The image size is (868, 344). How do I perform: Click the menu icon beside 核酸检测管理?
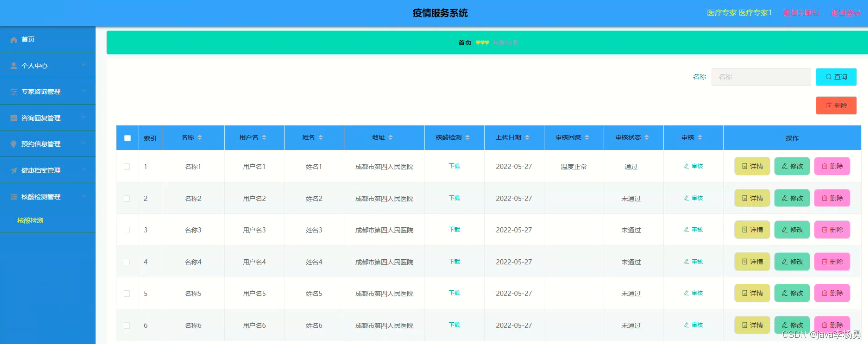[14, 197]
